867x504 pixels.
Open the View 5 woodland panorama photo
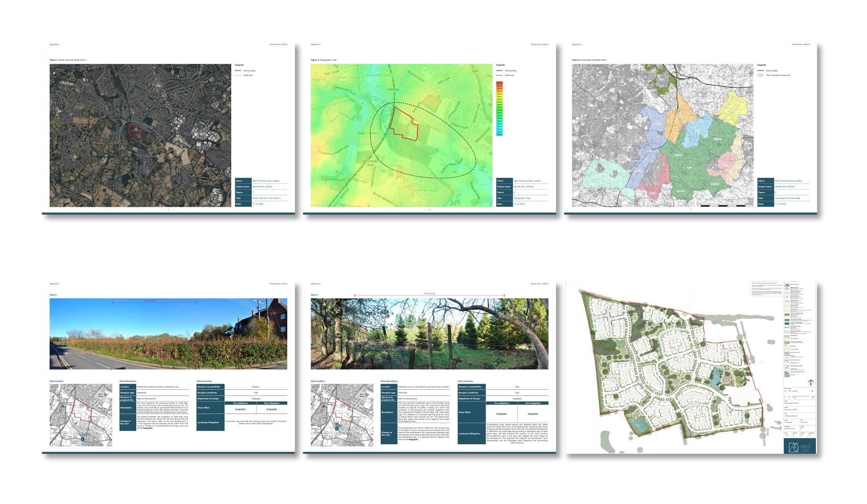pyautogui.click(x=429, y=334)
